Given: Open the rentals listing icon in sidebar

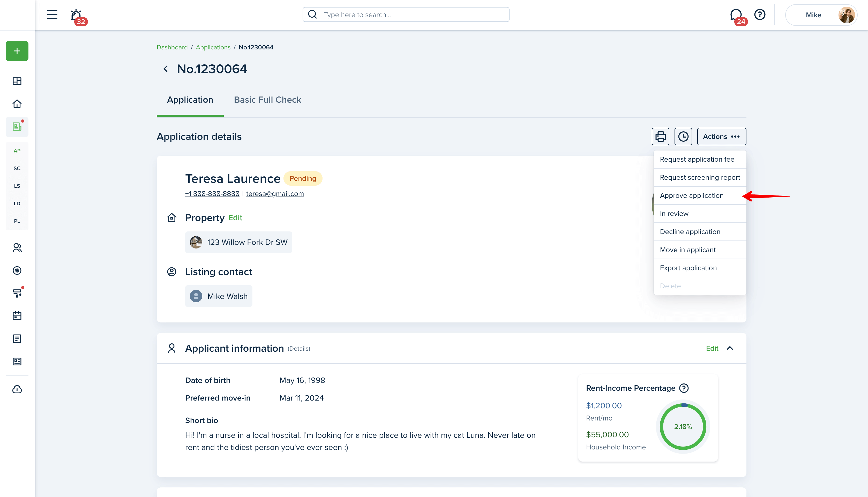Looking at the screenshot, I should click(17, 127).
